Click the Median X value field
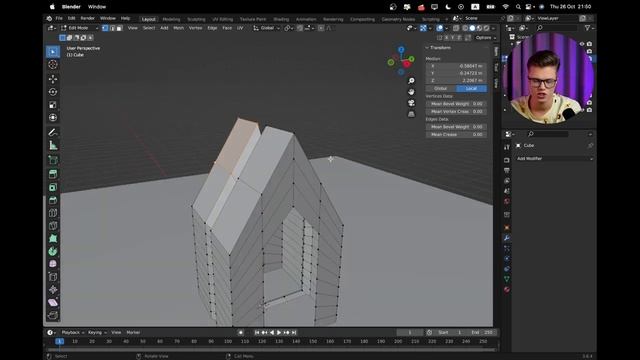This screenshot has width=640, height=360. (456, 66)
